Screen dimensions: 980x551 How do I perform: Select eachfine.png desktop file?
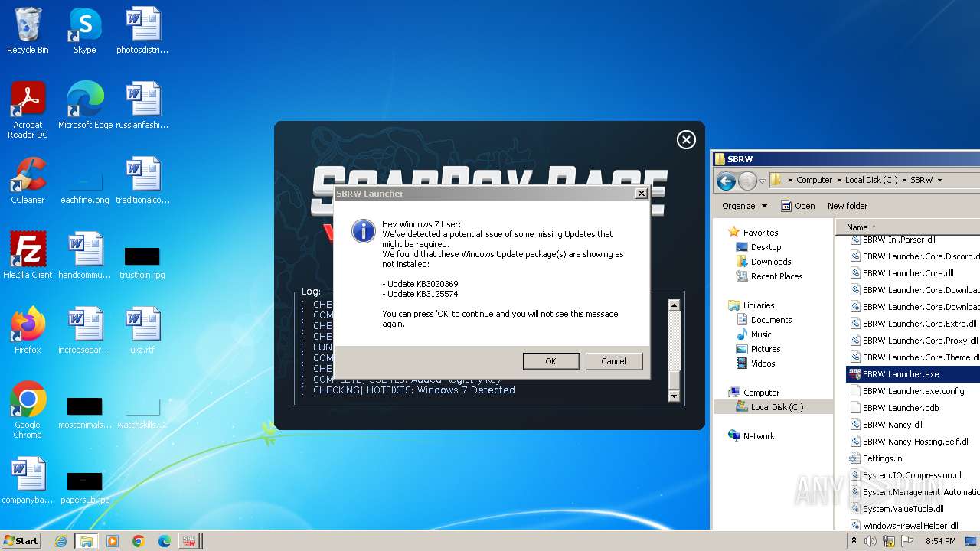coord(85,187)
